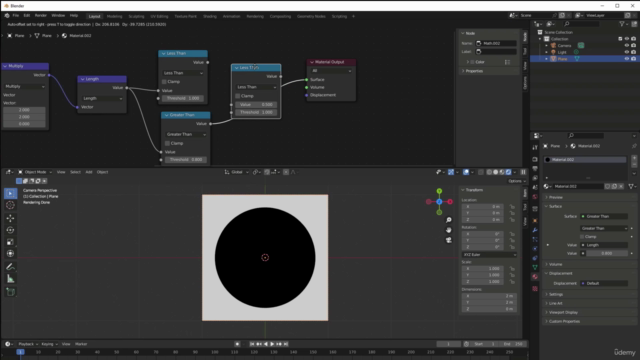Image resolution: width=640 pixels, height=360 pixels.
Task: Select the Material.002 slot in the list
Action: pos(585,160)
